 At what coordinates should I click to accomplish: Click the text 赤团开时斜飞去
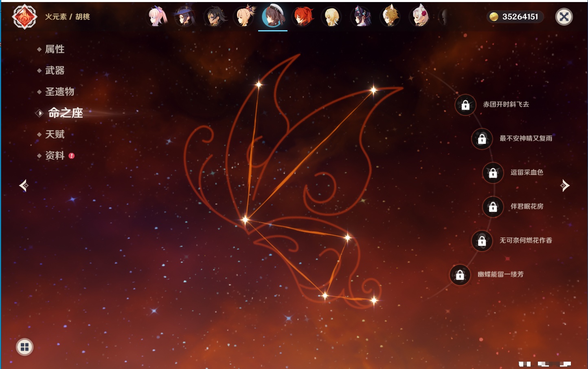pos(506,104)
